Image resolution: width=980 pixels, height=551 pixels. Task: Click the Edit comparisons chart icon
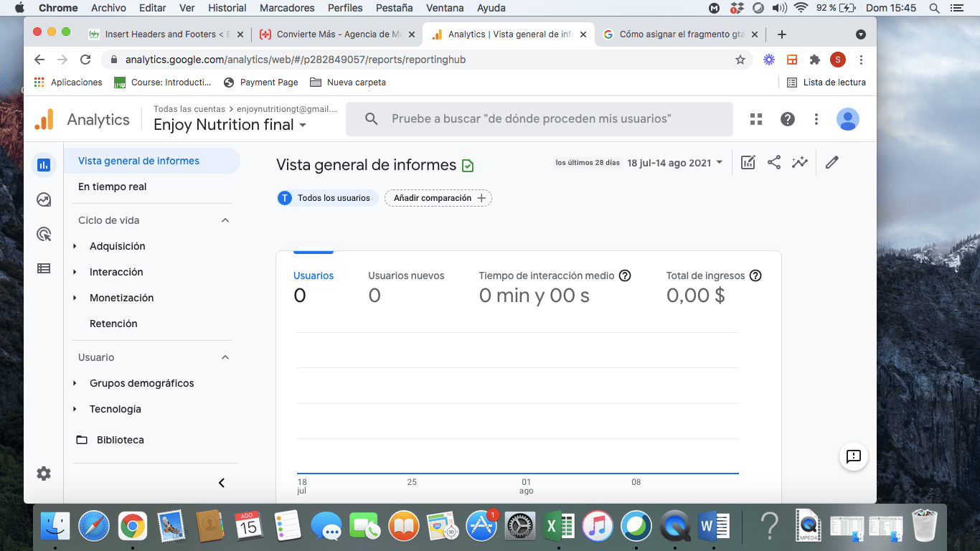click(748, 162)
